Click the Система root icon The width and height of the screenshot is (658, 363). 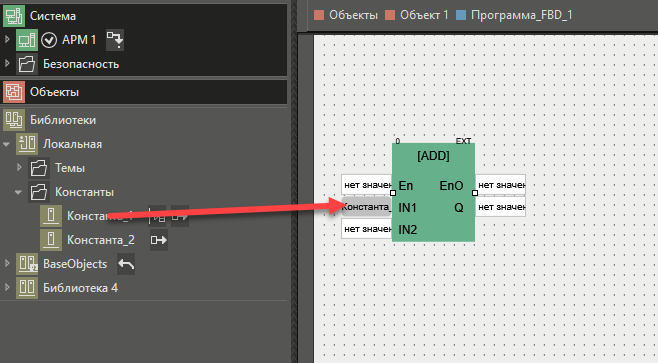[14, 16]
